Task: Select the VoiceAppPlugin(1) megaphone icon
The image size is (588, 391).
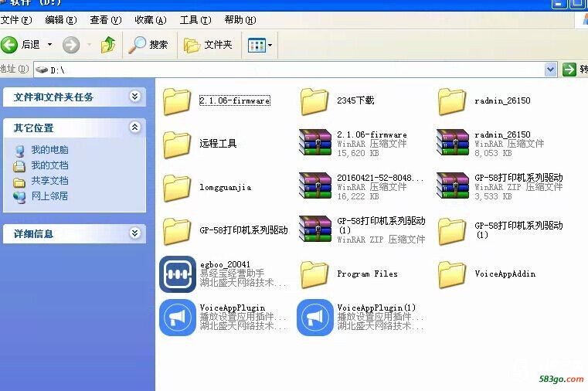Action: point(315,317)
